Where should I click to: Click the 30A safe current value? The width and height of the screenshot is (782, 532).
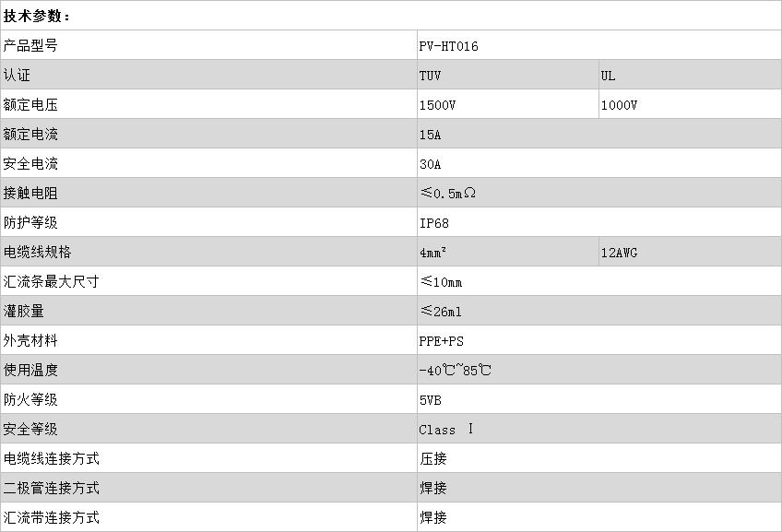(x=430, y=164)
